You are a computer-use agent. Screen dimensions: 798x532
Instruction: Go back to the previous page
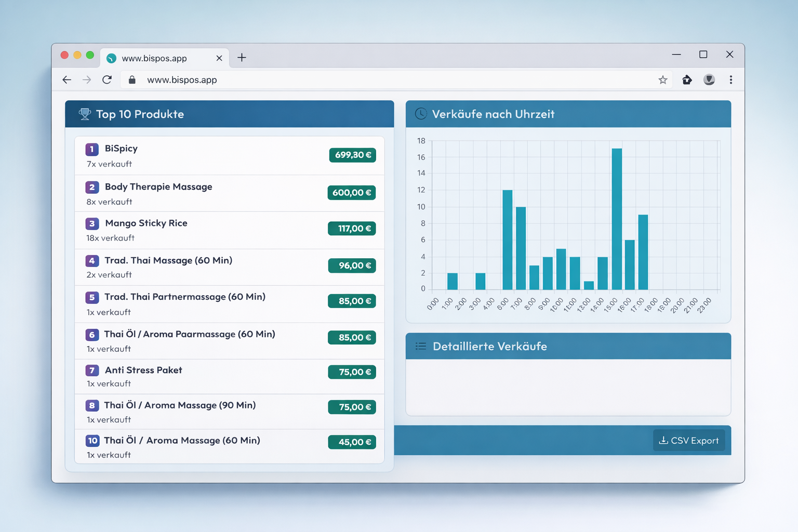tap(66, 80)
